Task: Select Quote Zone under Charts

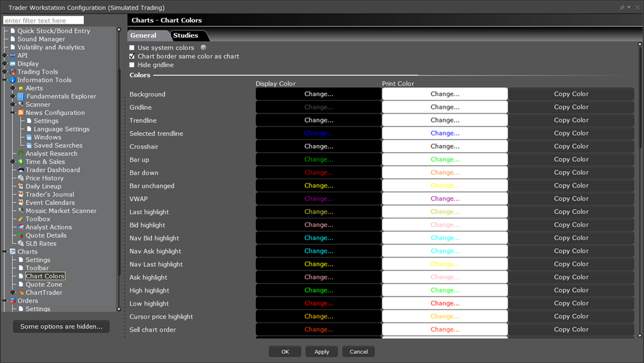Action: (x=44, y=284)
